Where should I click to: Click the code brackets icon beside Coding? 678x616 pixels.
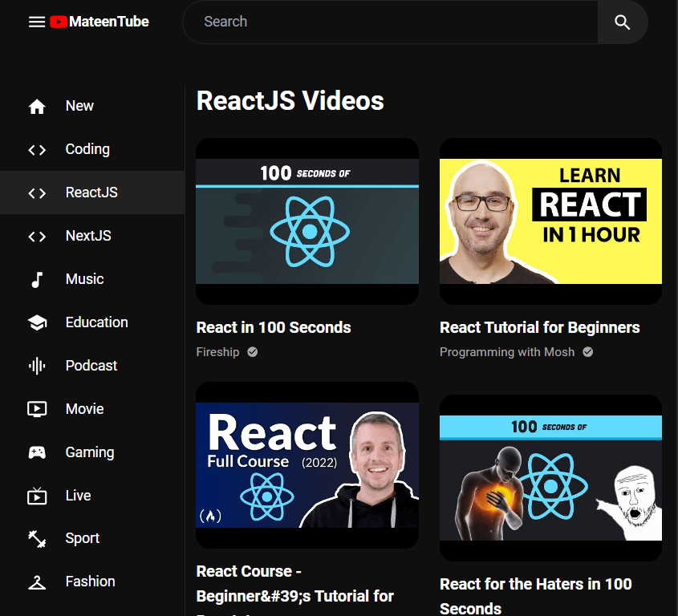click(37, 150)
